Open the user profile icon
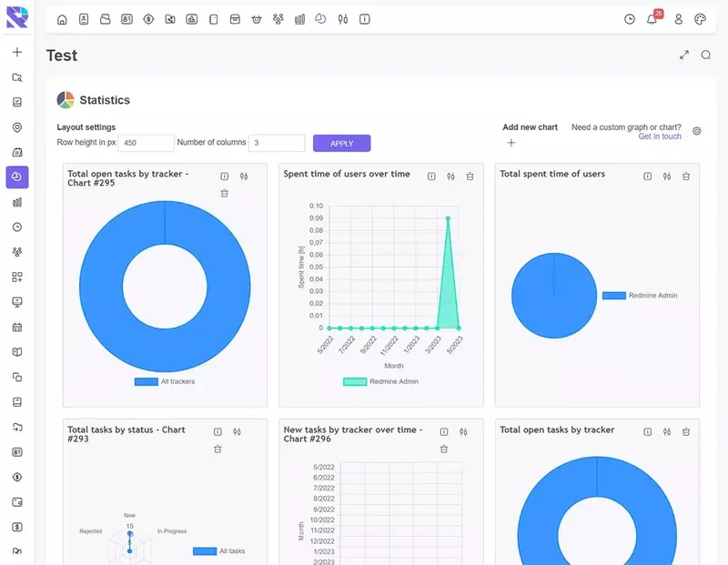The image size is (728, 565). [678, 19]
